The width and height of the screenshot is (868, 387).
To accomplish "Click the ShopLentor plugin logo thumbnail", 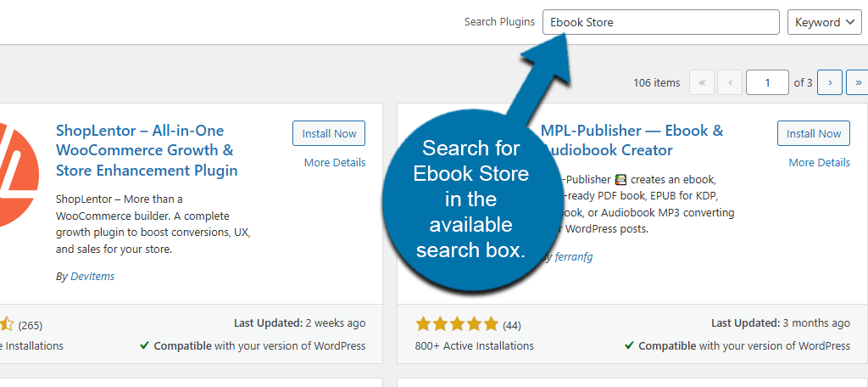I will point(19,175).
